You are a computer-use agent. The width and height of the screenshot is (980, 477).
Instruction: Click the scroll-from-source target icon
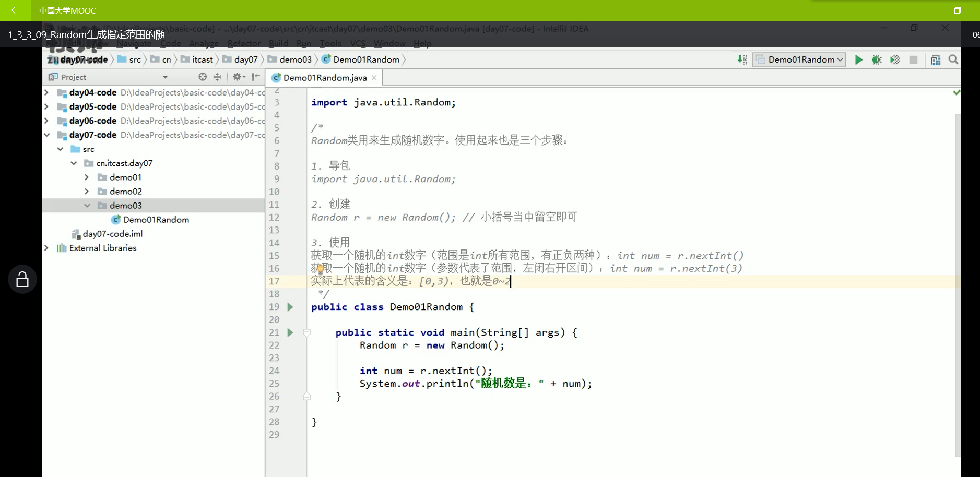coord(203,77)
